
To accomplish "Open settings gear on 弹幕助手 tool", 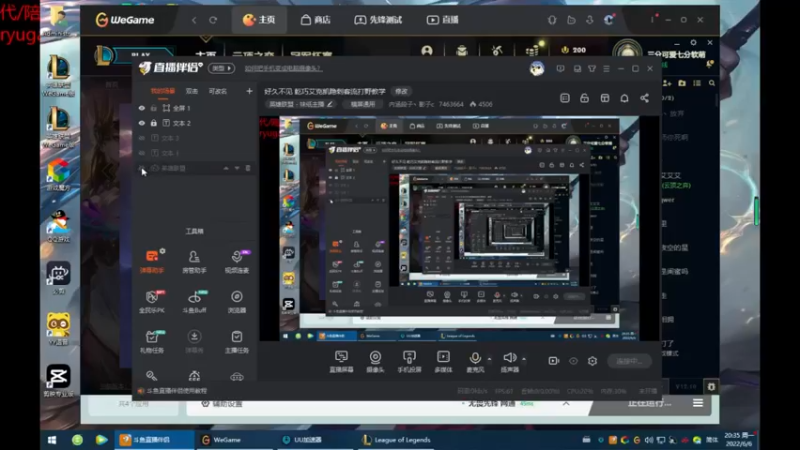I will (x=162, y=251).
